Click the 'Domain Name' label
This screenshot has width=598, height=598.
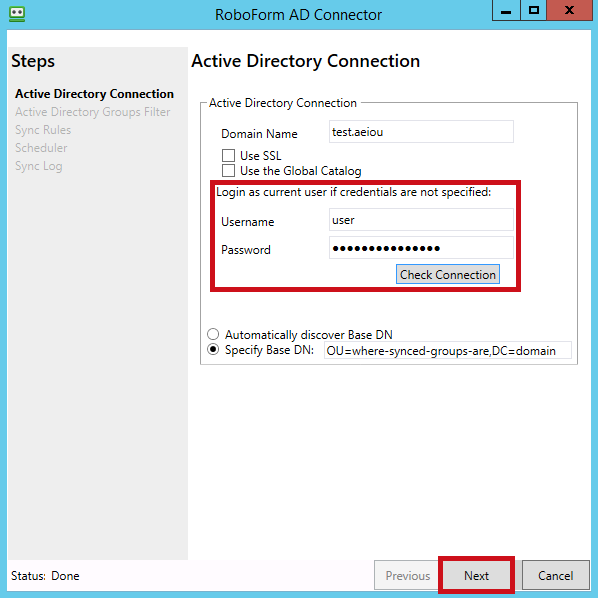click(x=259, y=134)
